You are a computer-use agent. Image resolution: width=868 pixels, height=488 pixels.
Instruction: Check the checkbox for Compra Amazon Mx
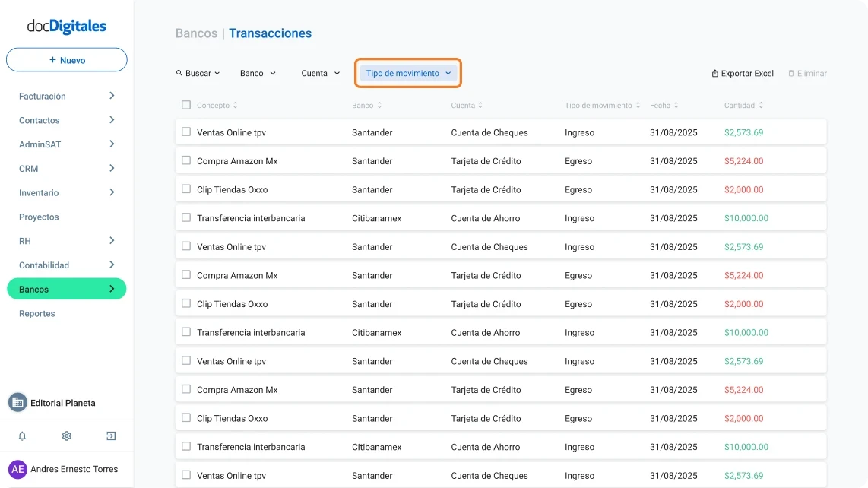point(185,161)
